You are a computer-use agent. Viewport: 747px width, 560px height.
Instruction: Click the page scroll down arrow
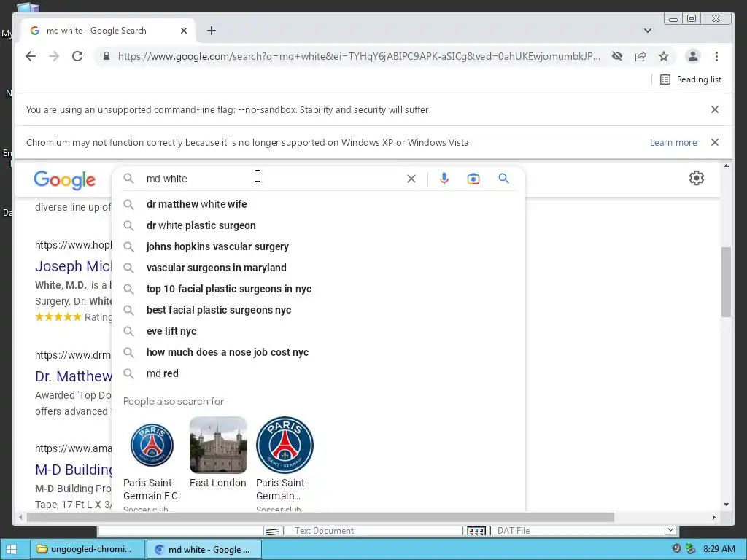point(726,505)
